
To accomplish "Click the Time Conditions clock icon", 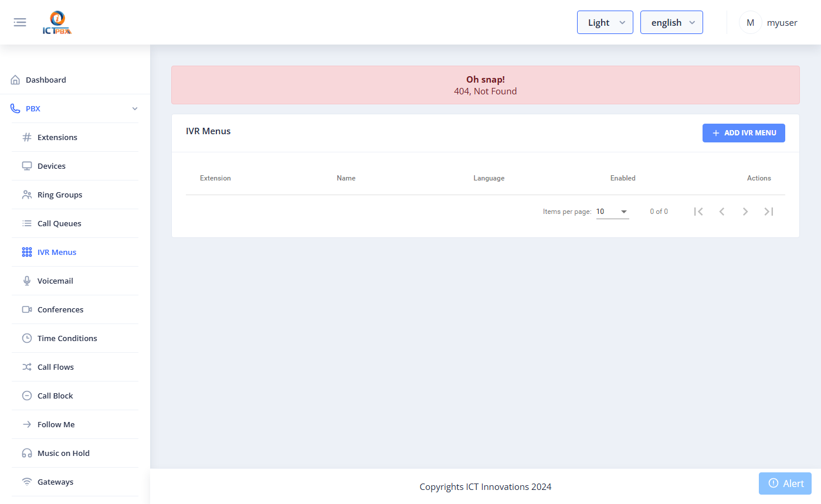I will click(x=27, y=338).
